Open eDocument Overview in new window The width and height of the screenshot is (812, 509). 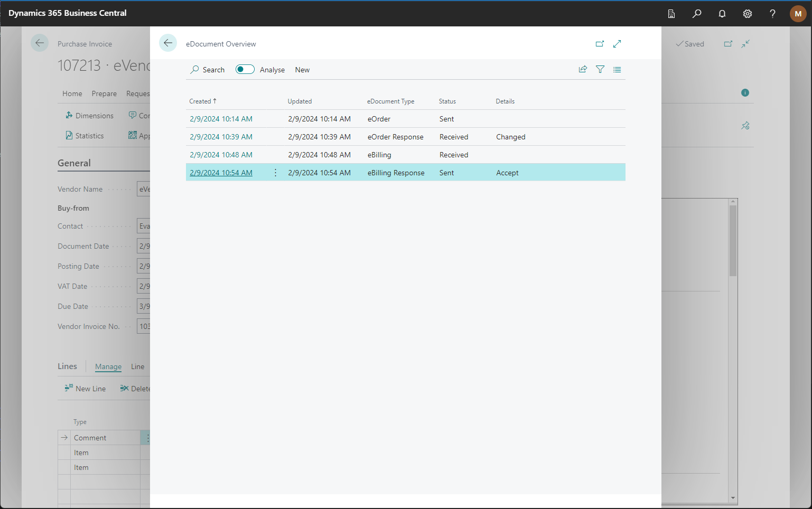[x=600, y=44]
